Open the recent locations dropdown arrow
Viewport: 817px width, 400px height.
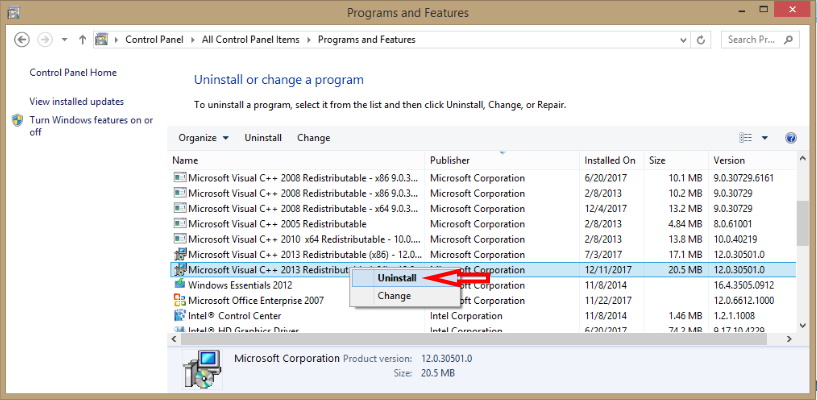64,40
